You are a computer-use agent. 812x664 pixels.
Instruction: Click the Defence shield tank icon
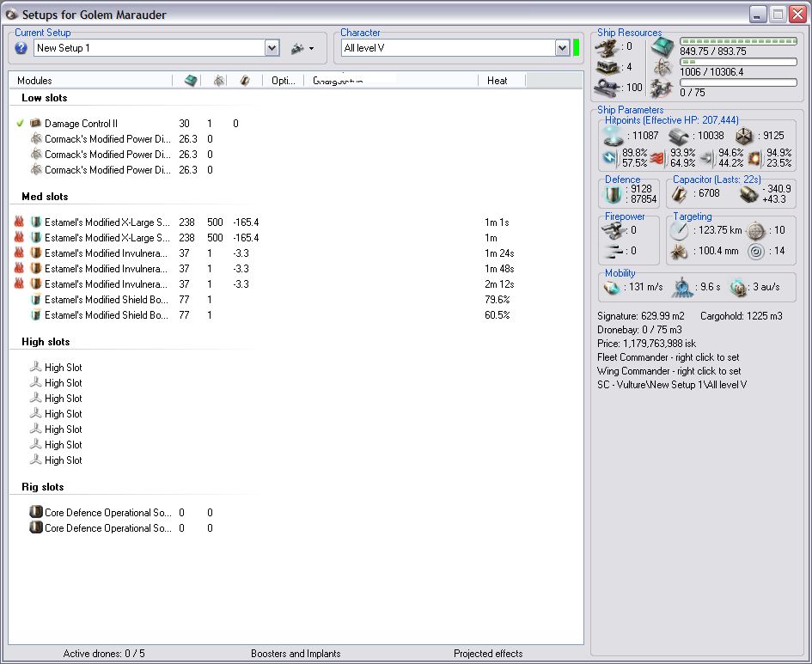coord(614,195)
